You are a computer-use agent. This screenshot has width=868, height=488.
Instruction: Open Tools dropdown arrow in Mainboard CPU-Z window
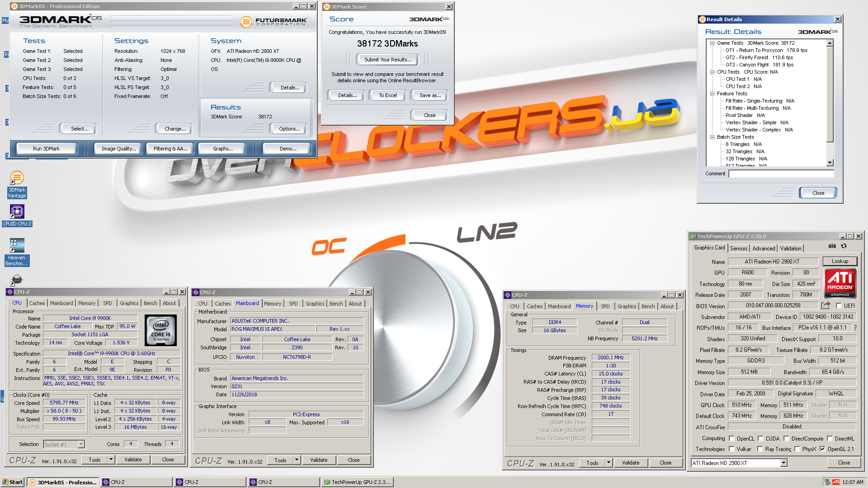297,460
